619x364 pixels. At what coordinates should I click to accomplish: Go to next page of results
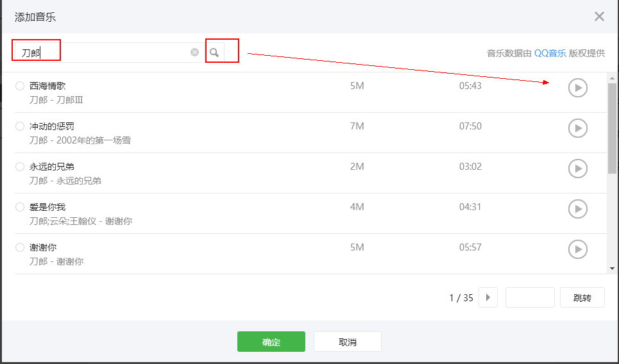pos(488,297)
